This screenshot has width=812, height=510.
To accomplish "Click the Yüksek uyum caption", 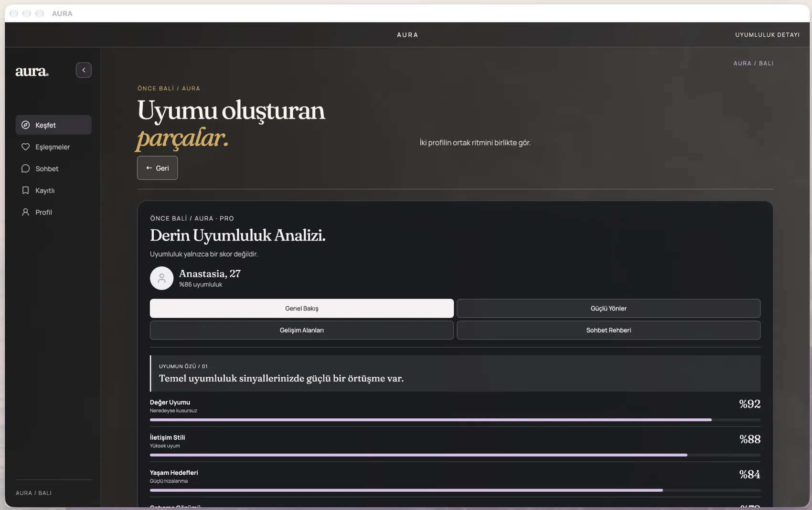I will (x=165, y=446).
